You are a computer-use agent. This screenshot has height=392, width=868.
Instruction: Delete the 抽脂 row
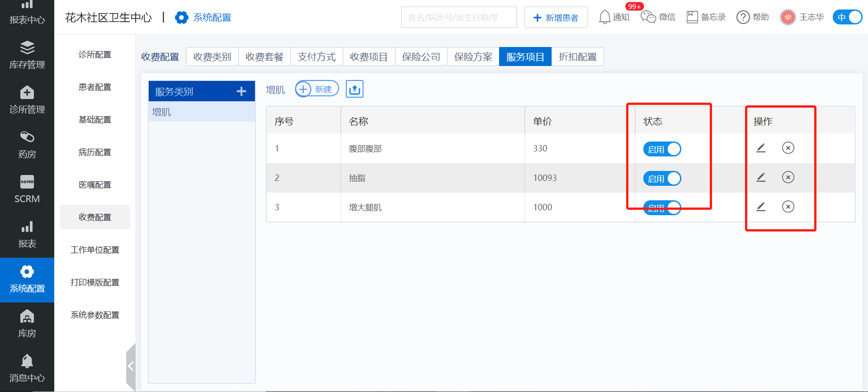788,177
